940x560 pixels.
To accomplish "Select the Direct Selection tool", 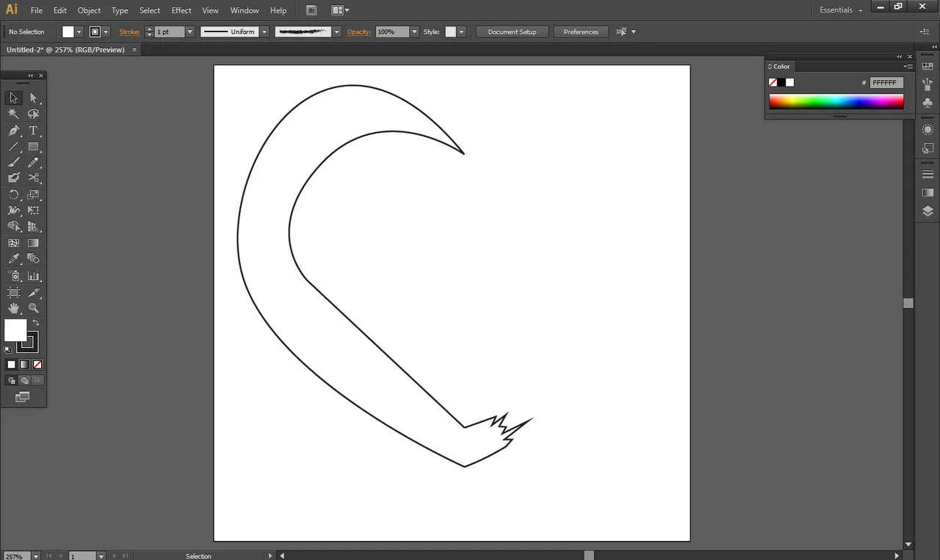I will coord(33,98).
